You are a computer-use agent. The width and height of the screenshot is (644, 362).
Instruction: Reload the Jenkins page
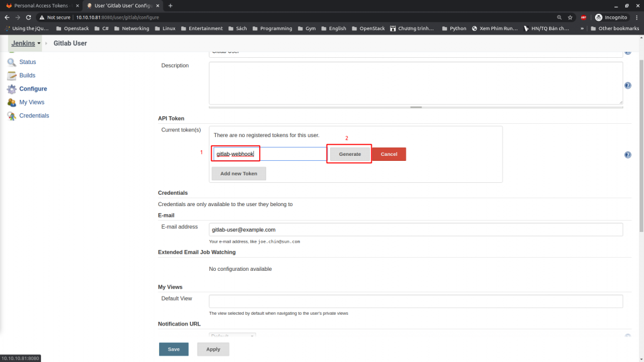(28, 17)
